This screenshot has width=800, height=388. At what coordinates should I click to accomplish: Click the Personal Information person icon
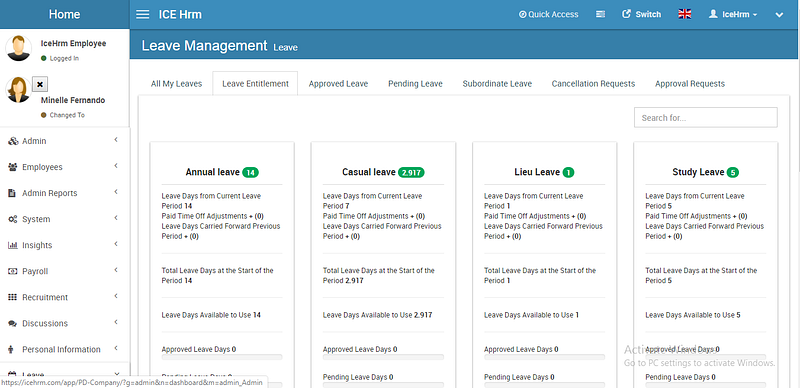[11, 350]
